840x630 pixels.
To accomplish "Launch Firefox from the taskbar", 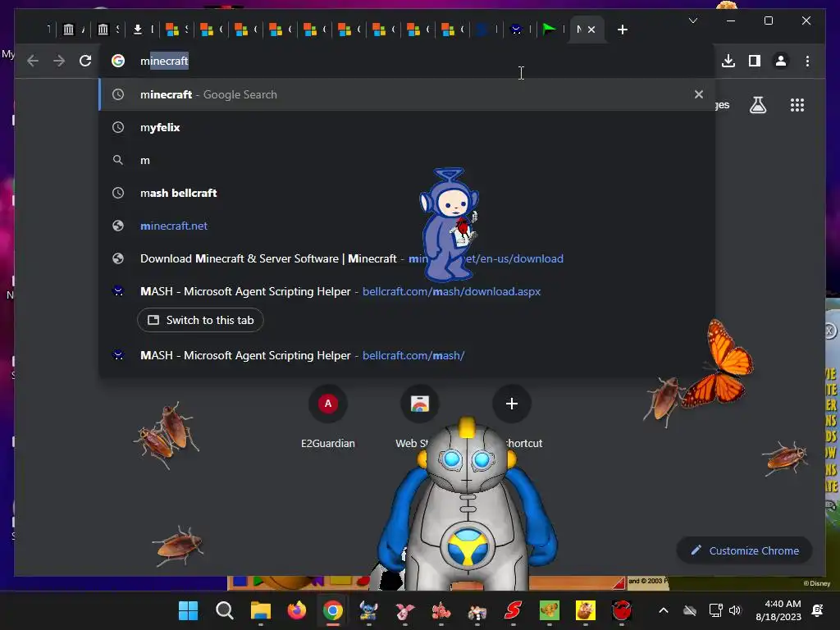I will 297,610.
